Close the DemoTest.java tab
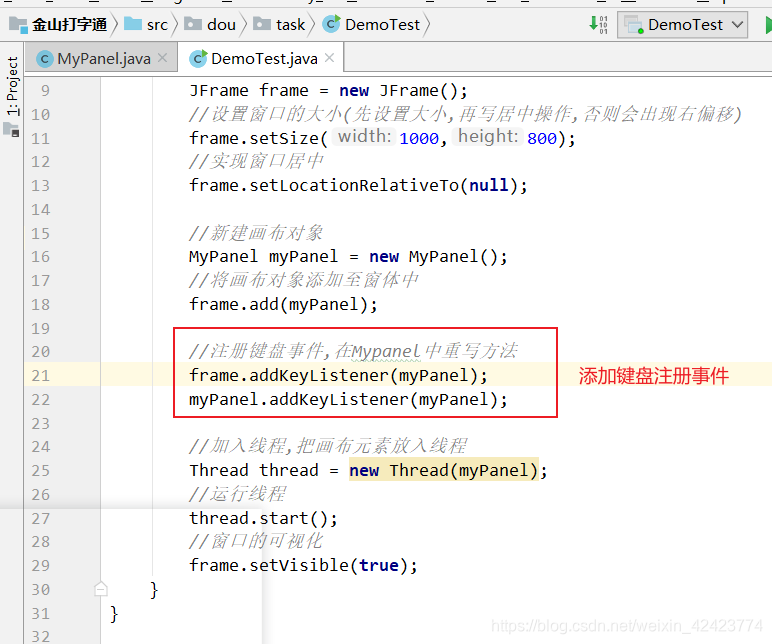 click(330, 58)
